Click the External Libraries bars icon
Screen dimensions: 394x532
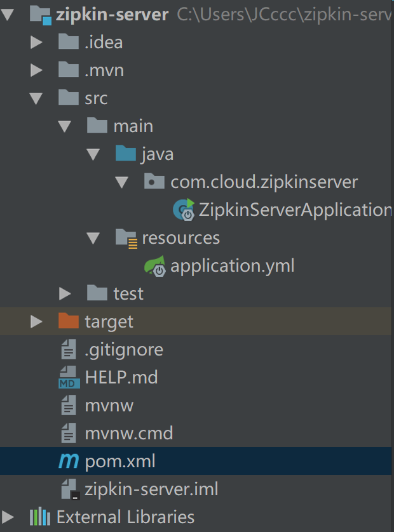40,517
